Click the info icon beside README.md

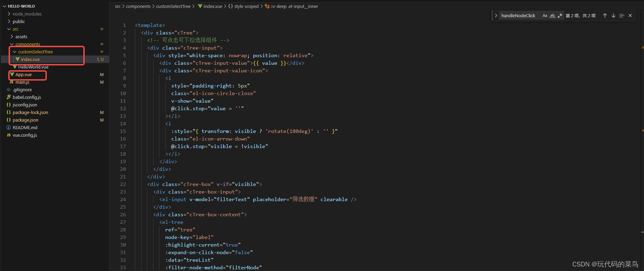point(9,127)
